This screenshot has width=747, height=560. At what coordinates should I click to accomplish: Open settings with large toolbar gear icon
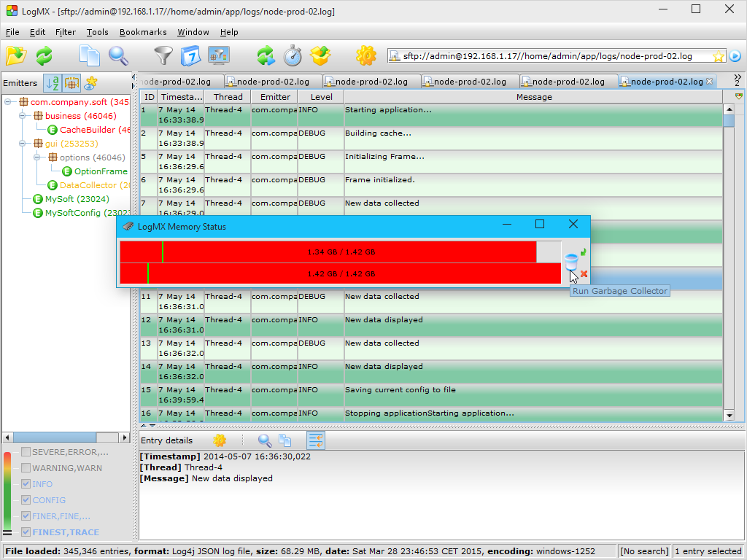(x=366, y=56)
